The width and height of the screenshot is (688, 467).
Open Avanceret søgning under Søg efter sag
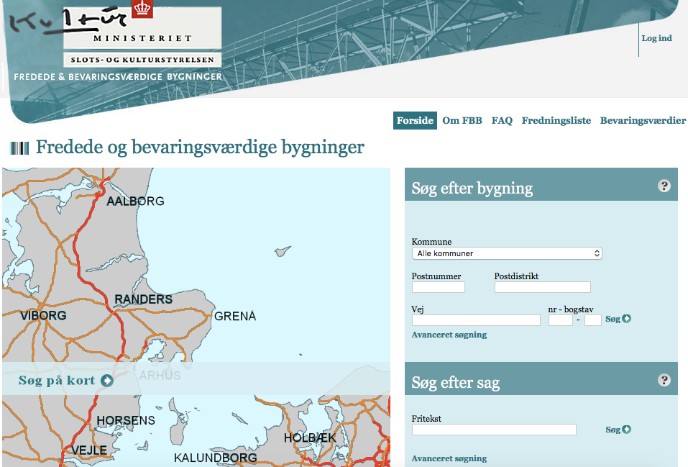[x=449, y=458]
